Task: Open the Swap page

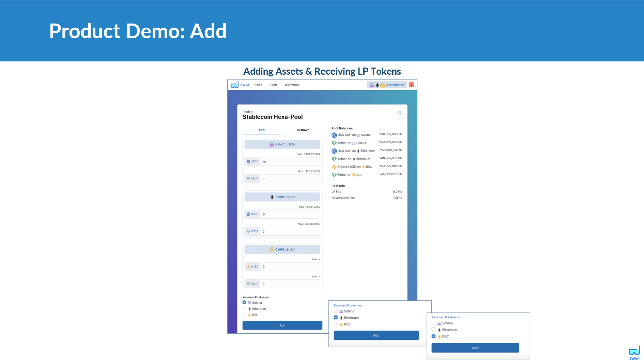Action: click(x=258, y=85)
